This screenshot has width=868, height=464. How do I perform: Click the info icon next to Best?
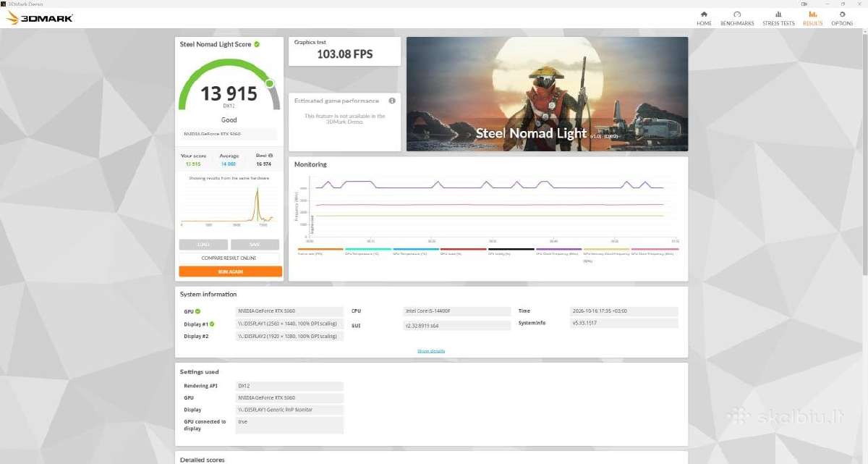tap(271, 155)
